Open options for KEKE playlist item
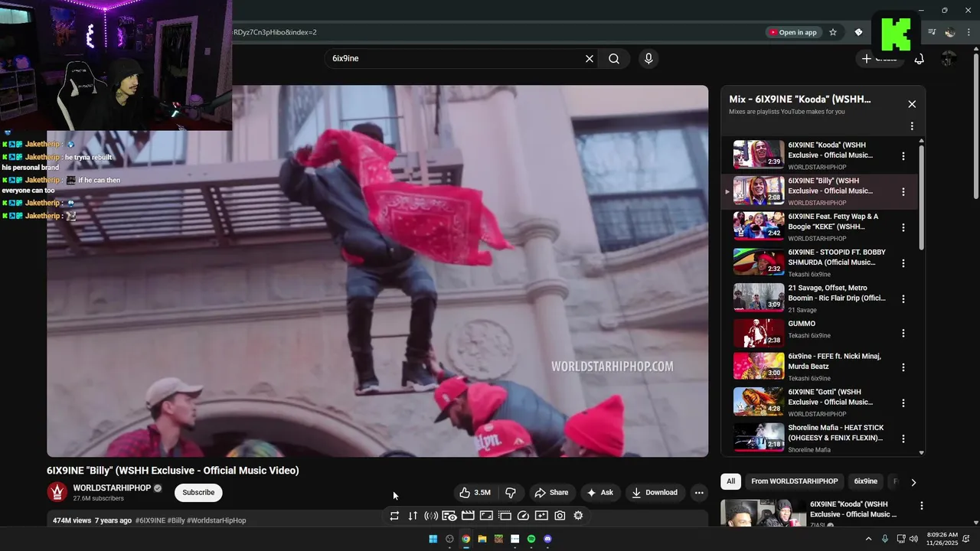Image resolution: width=980 pixels, height=551 pixels. pyautogui.click(x=903, y=227)
